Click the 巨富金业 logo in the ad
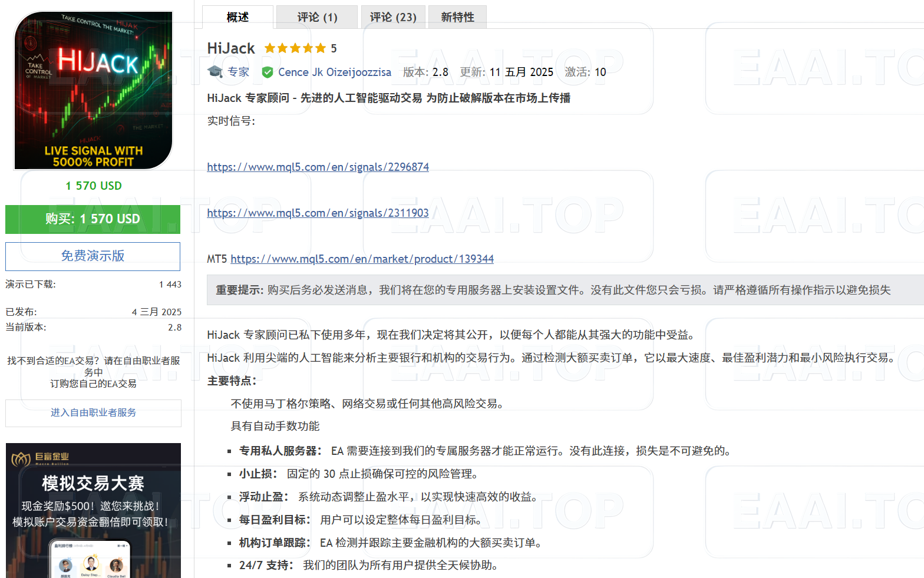This screenshot has width=924, height=578. coord(40,458)
